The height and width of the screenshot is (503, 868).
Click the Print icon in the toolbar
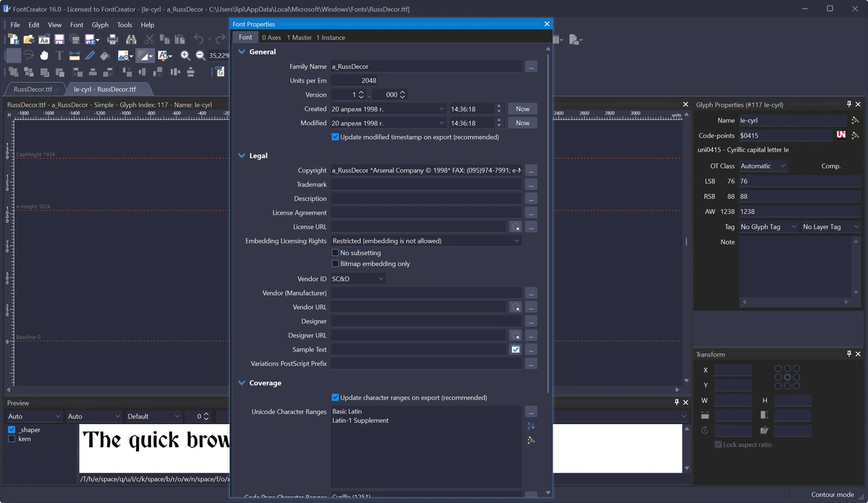113,39
